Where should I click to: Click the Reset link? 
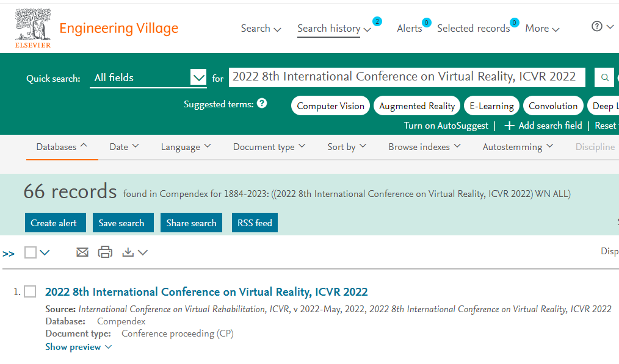coord(606,126)
